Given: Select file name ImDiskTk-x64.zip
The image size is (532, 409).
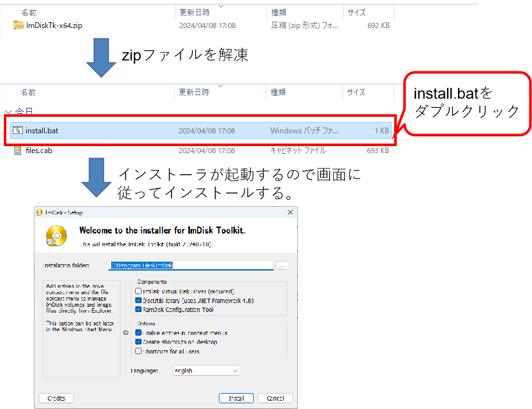Looking at the screenshot, I should tap(54, 26).
